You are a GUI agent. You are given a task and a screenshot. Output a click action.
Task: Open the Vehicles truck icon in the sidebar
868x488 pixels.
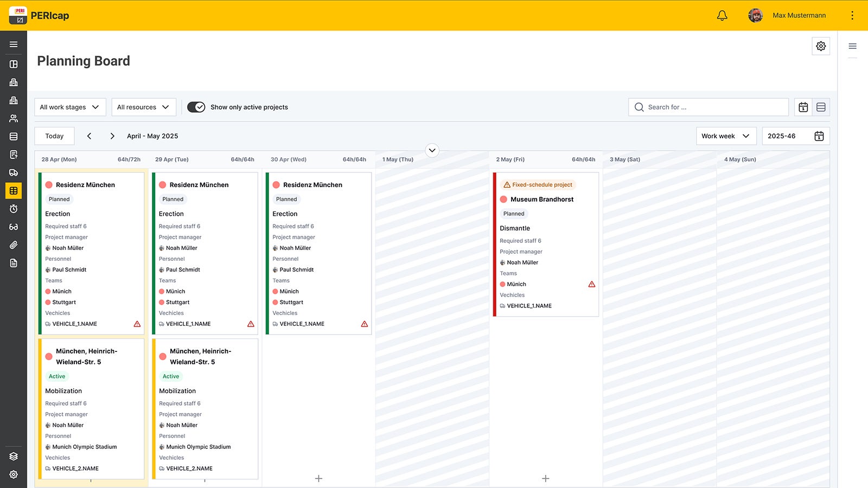tap(14, 172)
